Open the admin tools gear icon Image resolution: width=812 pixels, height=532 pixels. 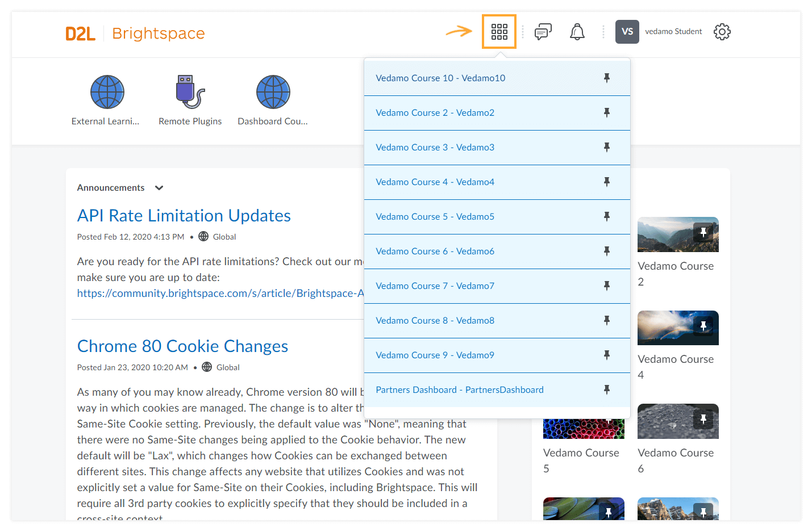point(722,32)
